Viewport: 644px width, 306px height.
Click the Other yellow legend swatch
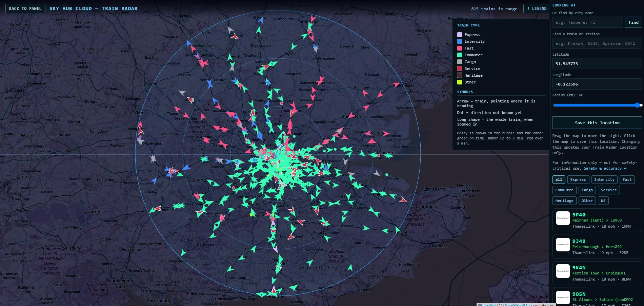click(x=460, y=82)
